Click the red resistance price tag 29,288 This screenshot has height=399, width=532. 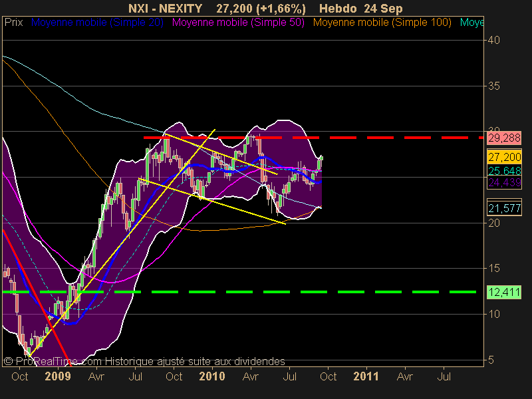point(504,138)
